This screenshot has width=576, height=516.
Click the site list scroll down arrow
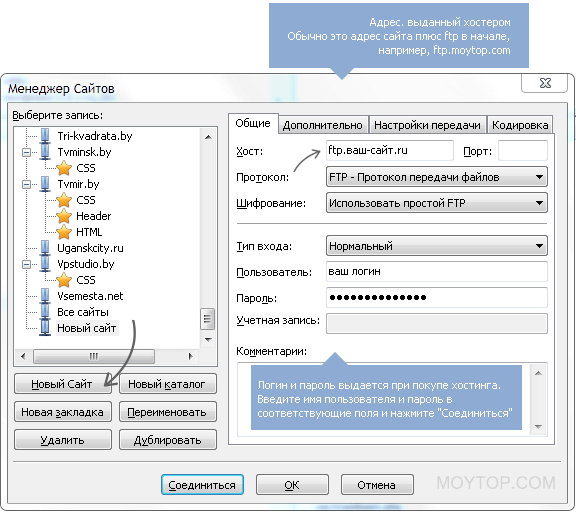(208, 339)
